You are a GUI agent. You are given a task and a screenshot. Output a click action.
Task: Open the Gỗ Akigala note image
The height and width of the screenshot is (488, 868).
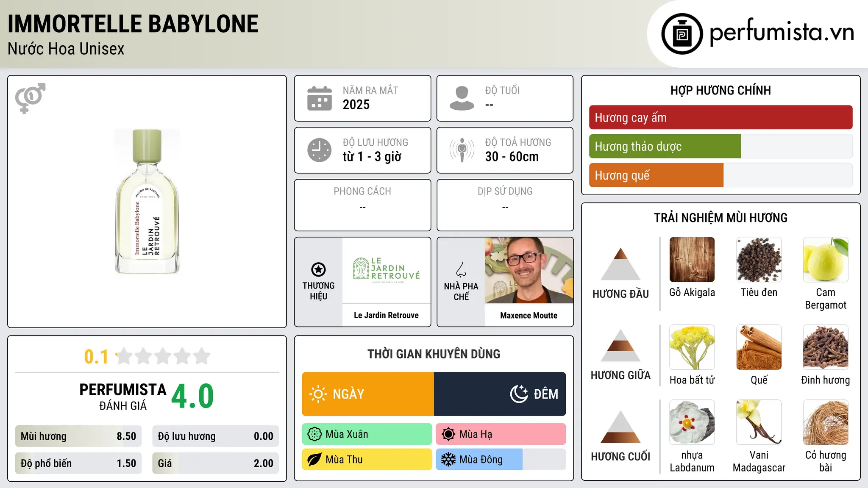pos(692,260)
